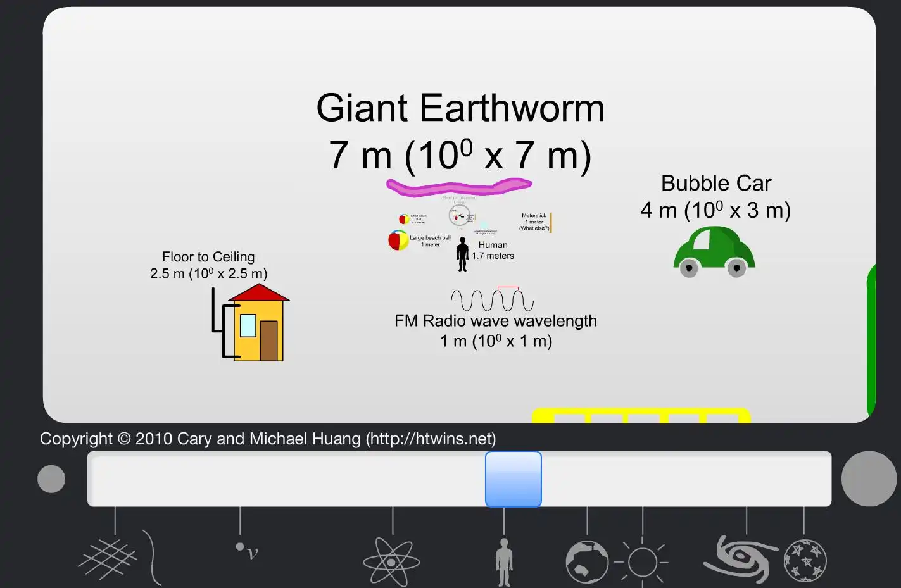The image size is (901, 588).
Task: Jump to the Earth globe scale icon
Action: pyautogui.click(x=586, y=561)
